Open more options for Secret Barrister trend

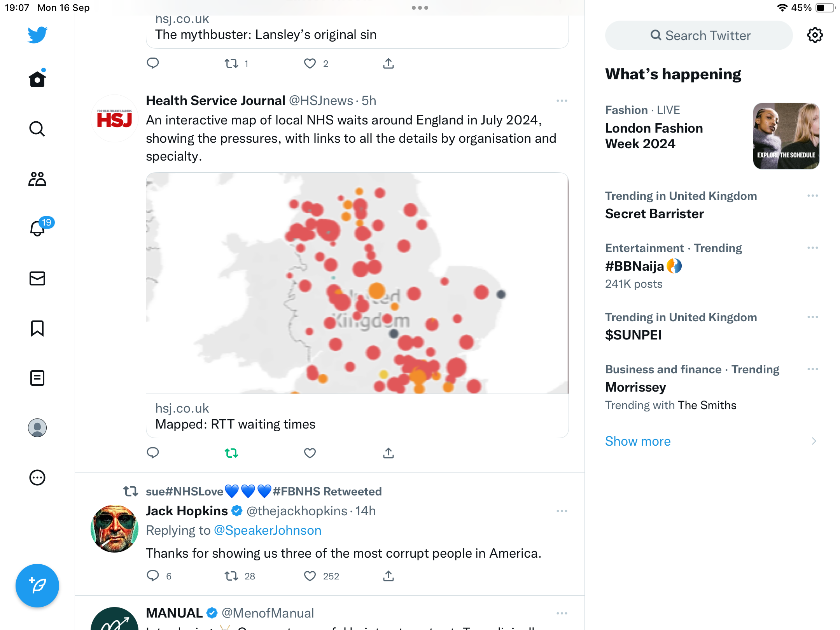pyautogui.click(x=813, y=196)
